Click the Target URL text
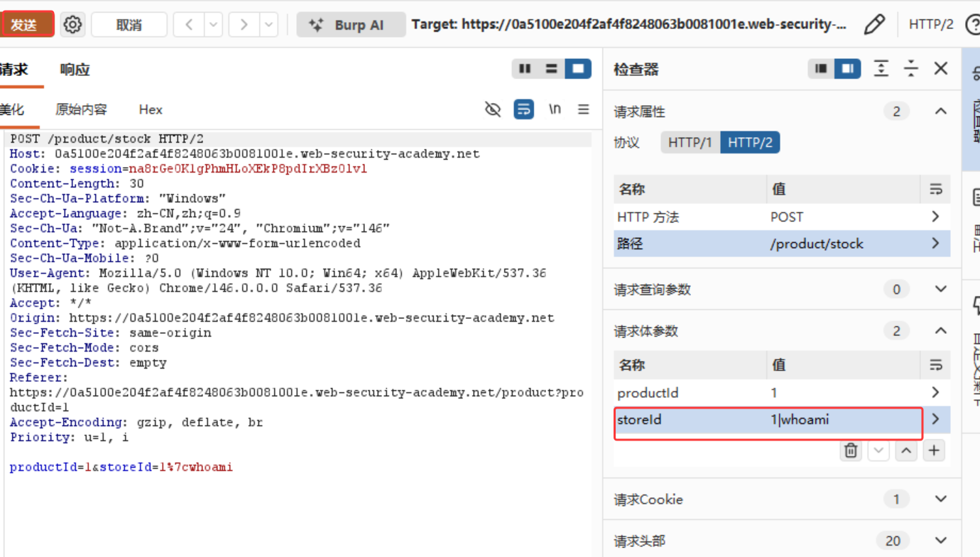The image size is (980, 557). tap(629, 24)
